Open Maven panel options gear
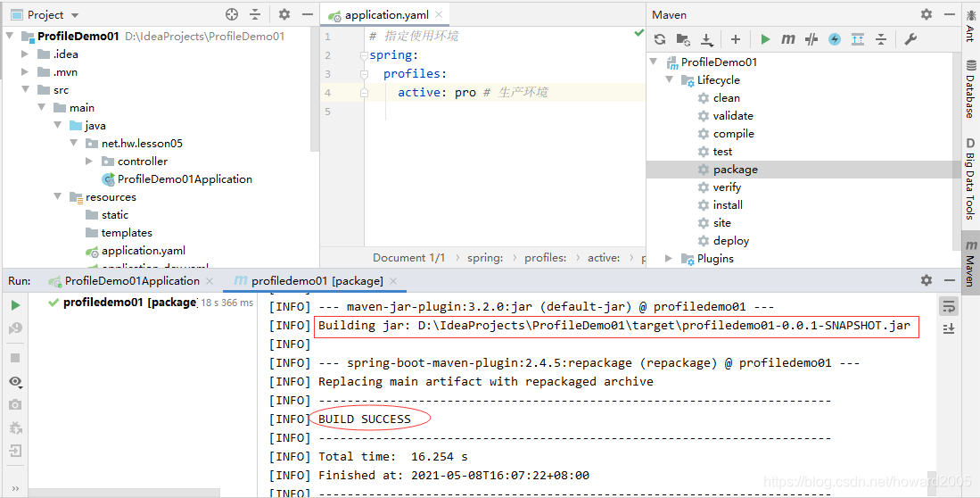The image size is (980, 498). tap(926, 14)
